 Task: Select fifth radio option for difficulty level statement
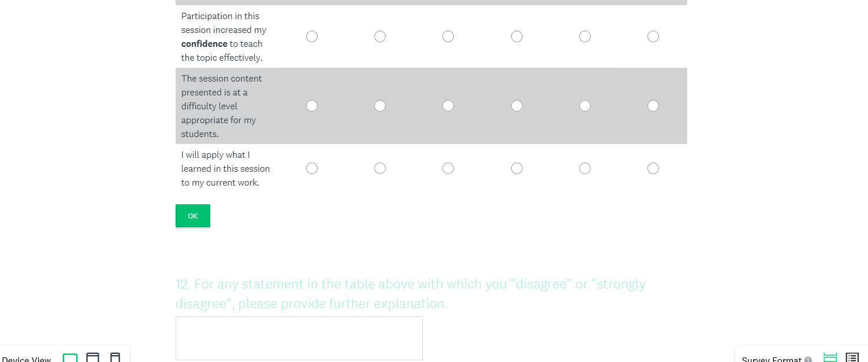click(x=585, y=106)
